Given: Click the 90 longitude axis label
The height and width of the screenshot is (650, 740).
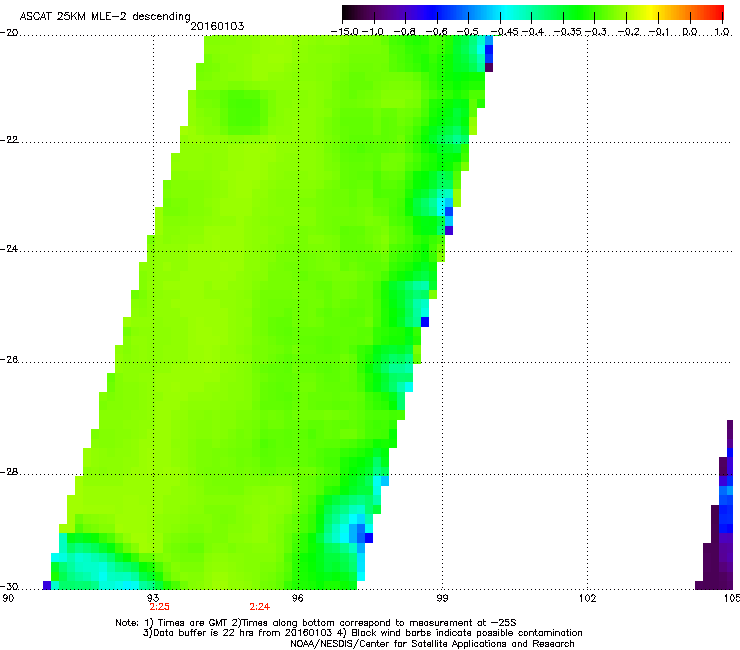Looking at the screenshot, I should tap(8, 598).
